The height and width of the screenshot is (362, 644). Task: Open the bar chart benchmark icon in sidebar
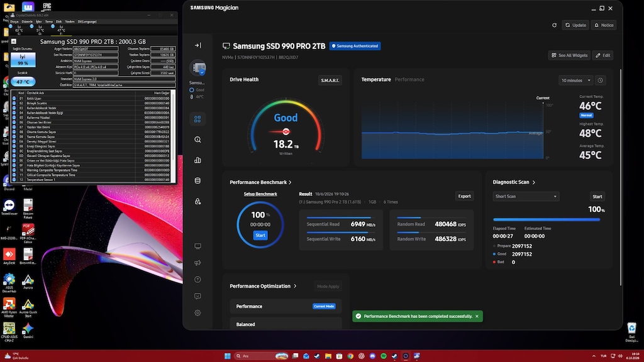tap(197, 160)
